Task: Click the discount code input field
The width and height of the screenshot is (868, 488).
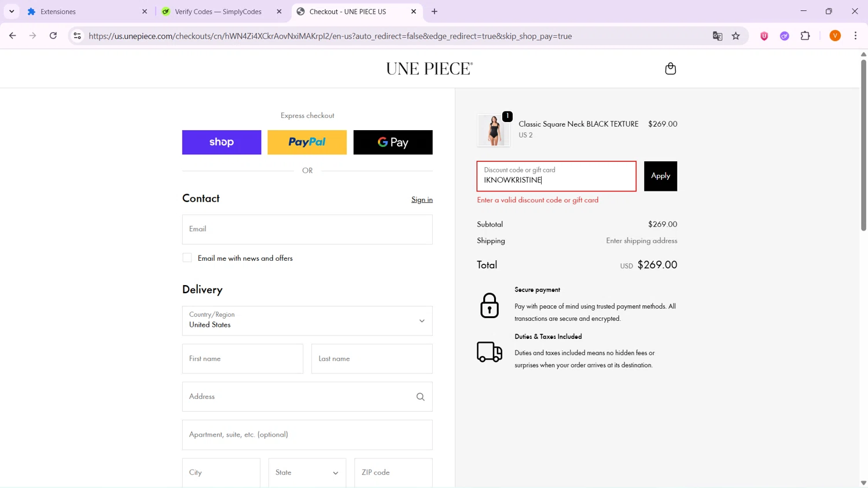Action: [x=557, y=176]
